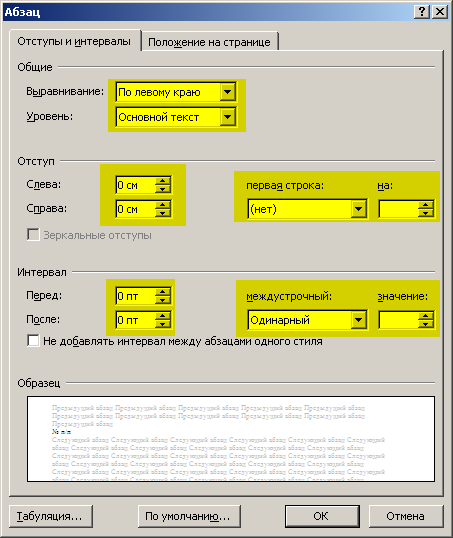Viewport: 453px width, 538px height.
Task: Increase the Слева indent with up arrow
Action: pos(163,181)
